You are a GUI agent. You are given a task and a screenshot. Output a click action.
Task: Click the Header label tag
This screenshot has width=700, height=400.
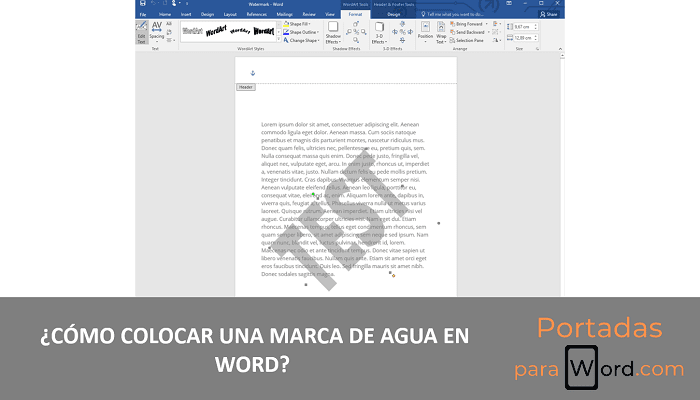246,87
